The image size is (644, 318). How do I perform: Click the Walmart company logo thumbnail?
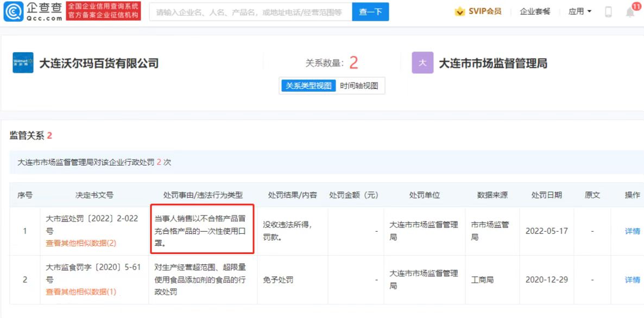pos(23,63)
